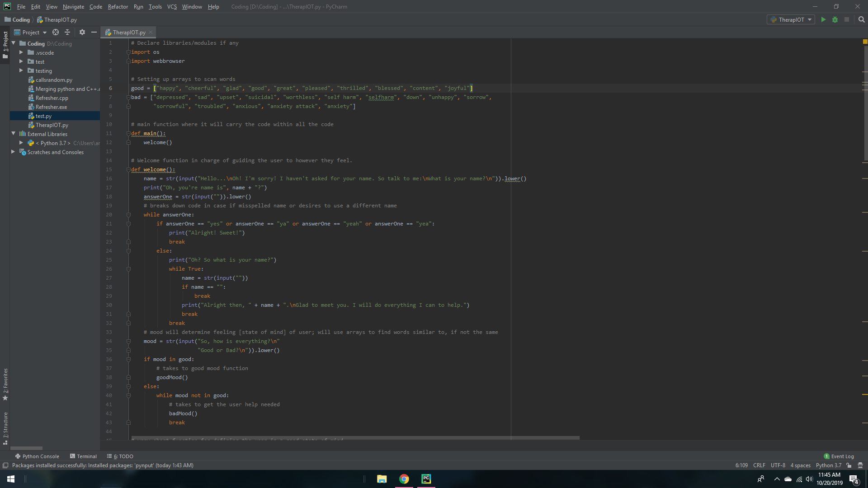Toggle the read-only lock icon in status bar
Screen dimensions: 868x488
click(849, 465)
